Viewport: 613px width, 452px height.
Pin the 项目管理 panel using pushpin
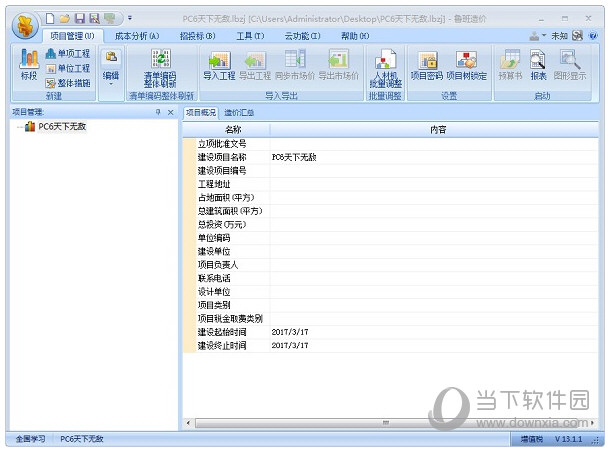pos(157,113)
